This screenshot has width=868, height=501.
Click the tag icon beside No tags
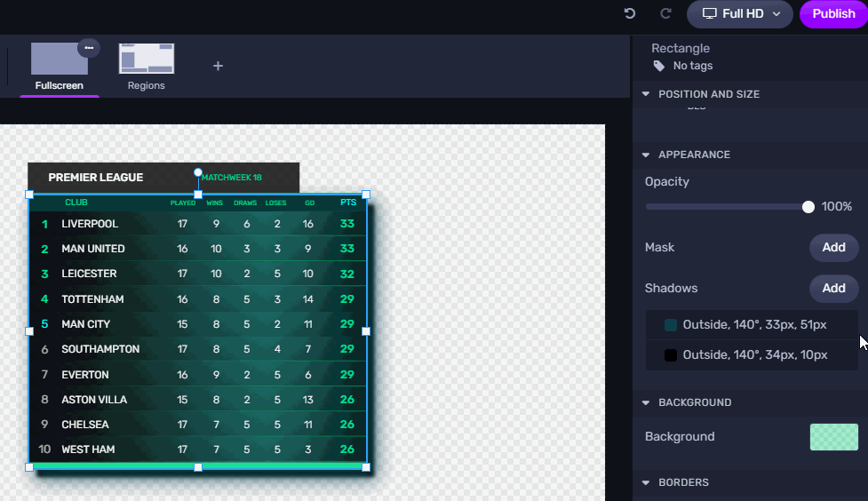coord(658,66)
